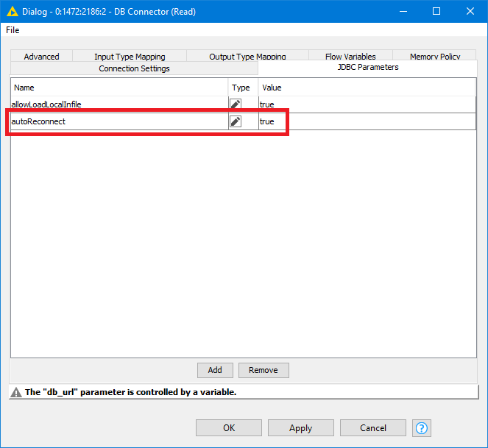Click the pencil type icon for autoReconnect

[236, 121]
